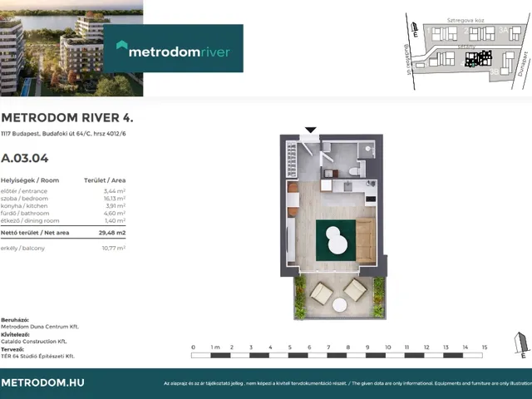Click the white round coffee table on green rug
Screen dimensions: 532x399
[x=337, y=242]
